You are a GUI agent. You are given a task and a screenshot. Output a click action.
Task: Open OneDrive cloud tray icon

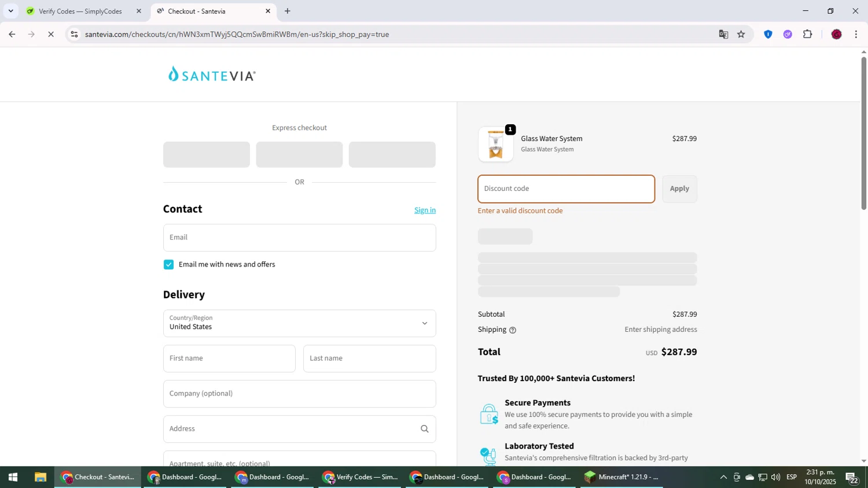(x=749, y=477)
